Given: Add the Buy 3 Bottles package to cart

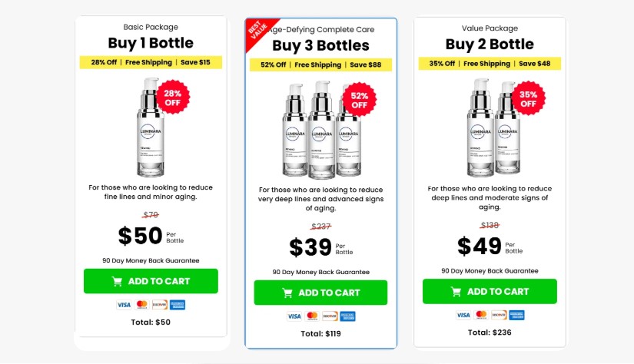Looking at the screenshot, I should (320, 293).
